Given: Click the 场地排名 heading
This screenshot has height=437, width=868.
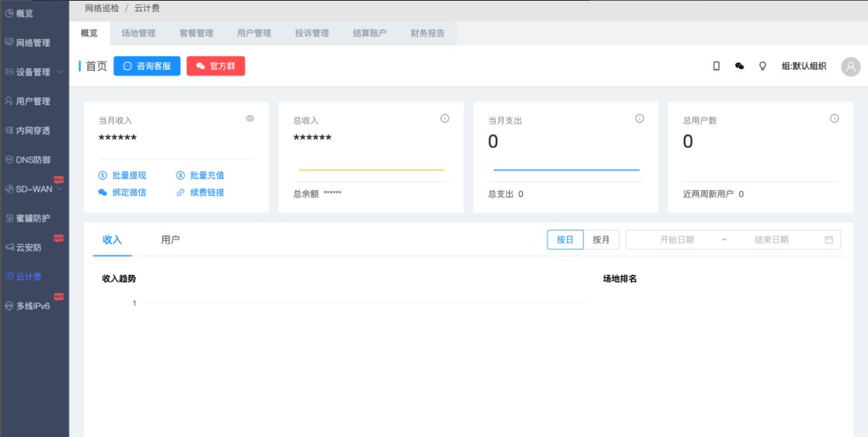Looking at the screenshot, I should (620, 278).
